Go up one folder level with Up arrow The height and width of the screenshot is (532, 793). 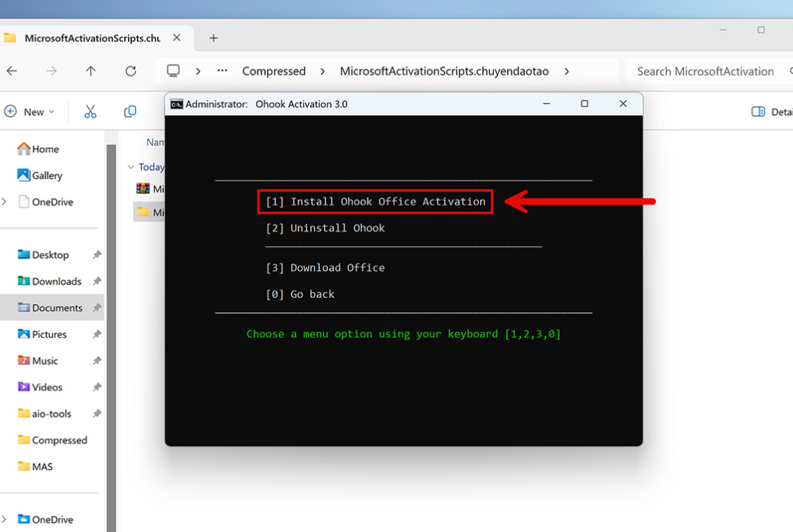[x=90, y=71]
